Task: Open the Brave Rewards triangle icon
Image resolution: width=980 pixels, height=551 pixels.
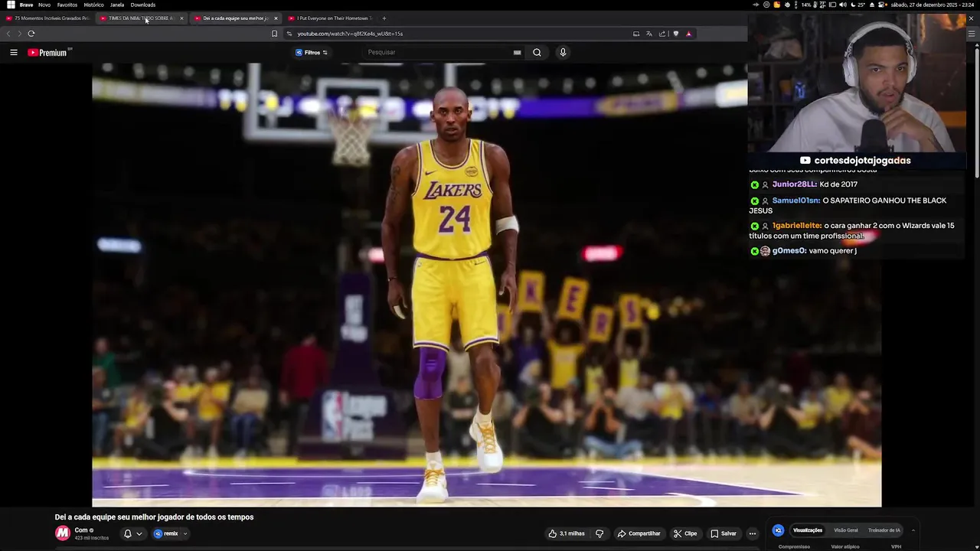Action: click(688, 34)
